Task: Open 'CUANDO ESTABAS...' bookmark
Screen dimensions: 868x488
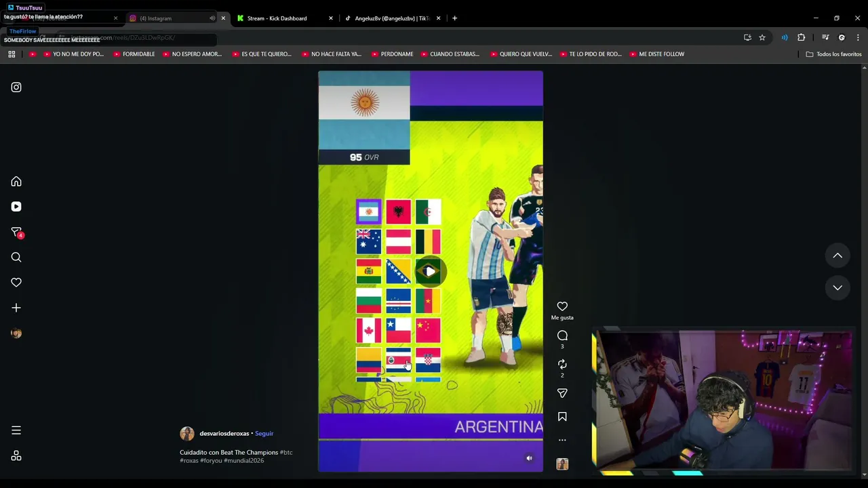Action: click(x=450, y=54)
